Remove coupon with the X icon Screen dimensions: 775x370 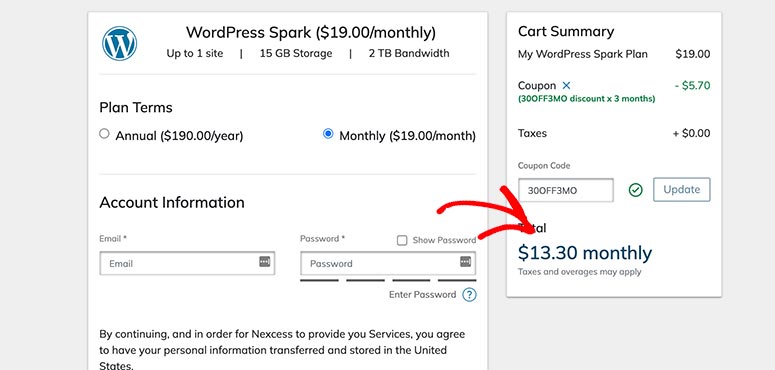(x=566, y=85)
